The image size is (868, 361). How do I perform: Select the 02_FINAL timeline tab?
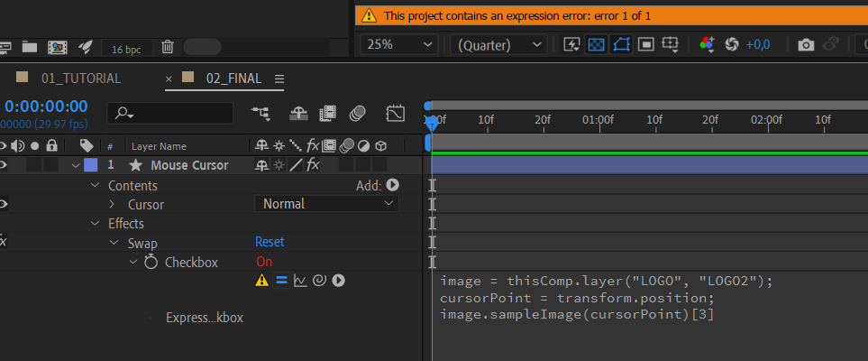coord(233,79)
